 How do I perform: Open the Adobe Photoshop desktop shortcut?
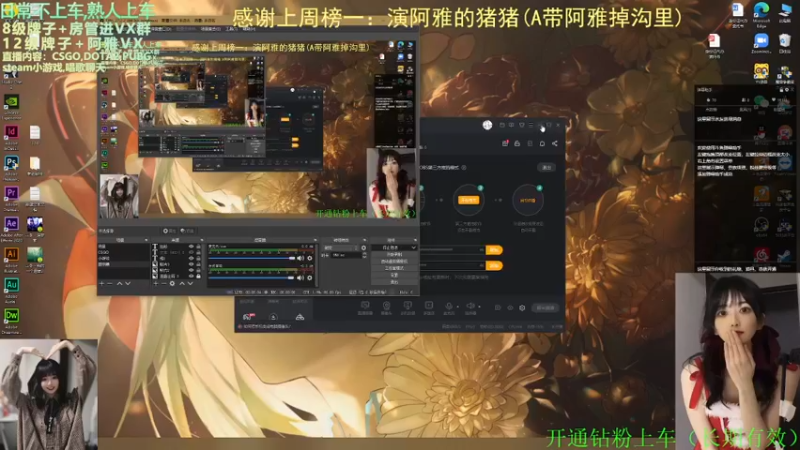[x=11, y=163]
